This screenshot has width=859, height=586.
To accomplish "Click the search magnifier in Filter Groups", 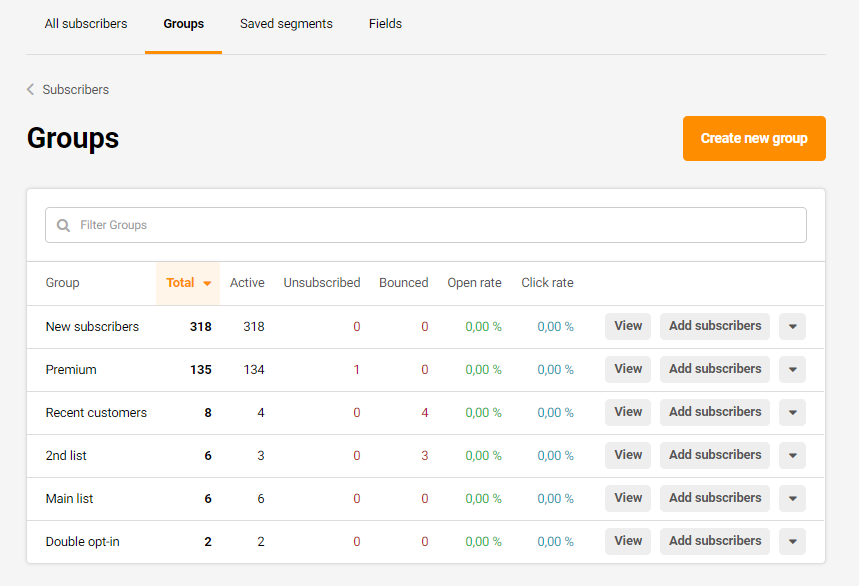I will (x=63, y=224).
